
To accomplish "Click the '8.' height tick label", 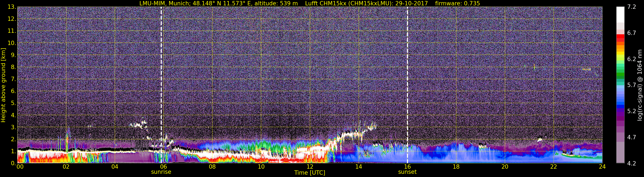I will click(13, 67).
